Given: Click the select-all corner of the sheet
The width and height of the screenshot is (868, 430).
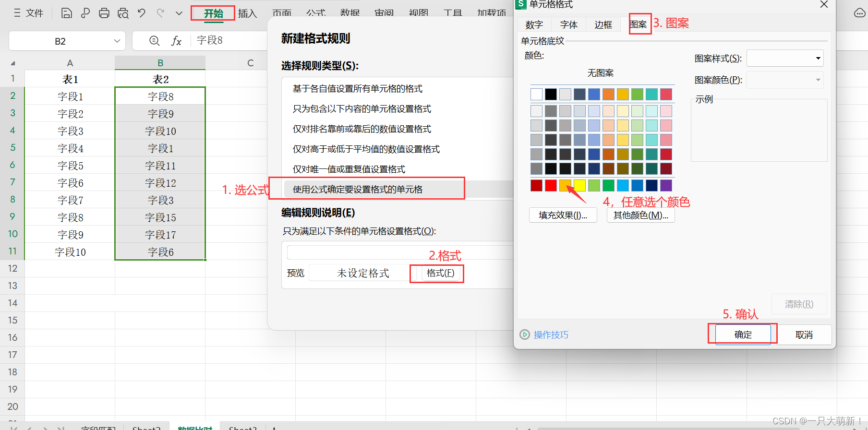Looking at the screenshot, I should click(13, 63).
